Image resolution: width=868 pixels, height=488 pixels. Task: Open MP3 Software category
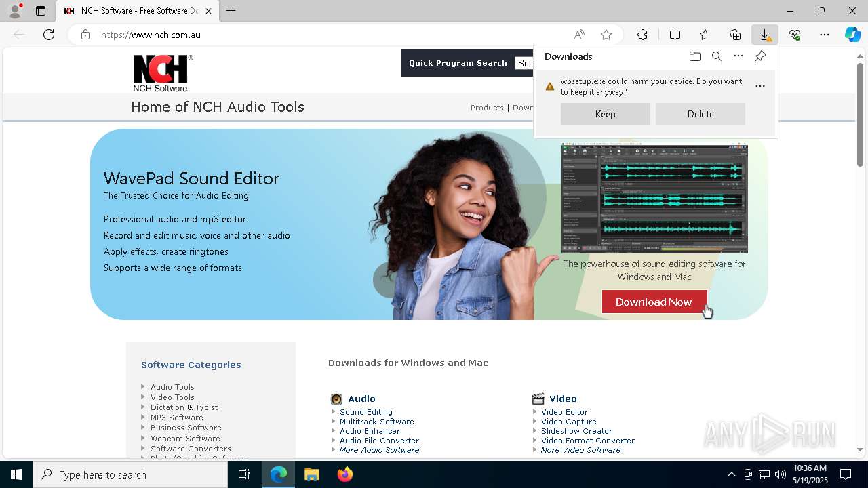pyautogui.click(x=176, y=418)
